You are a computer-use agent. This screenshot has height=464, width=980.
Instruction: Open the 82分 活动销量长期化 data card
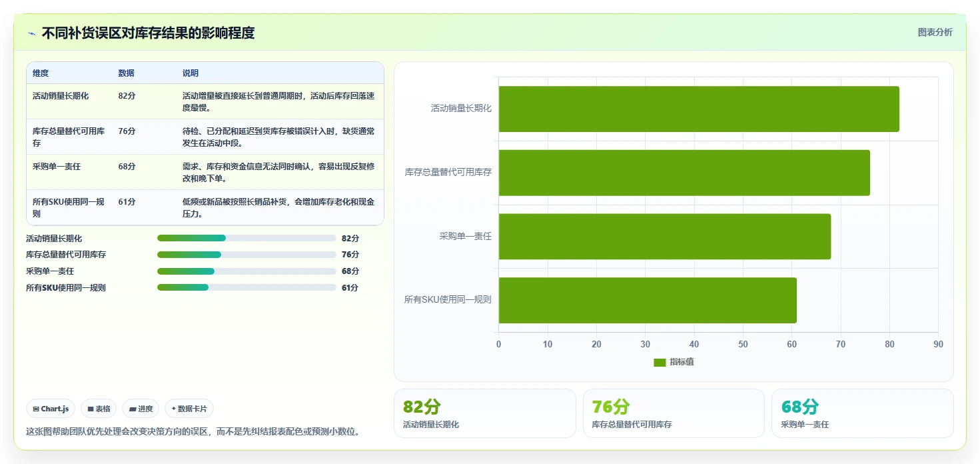pos(485,413)
